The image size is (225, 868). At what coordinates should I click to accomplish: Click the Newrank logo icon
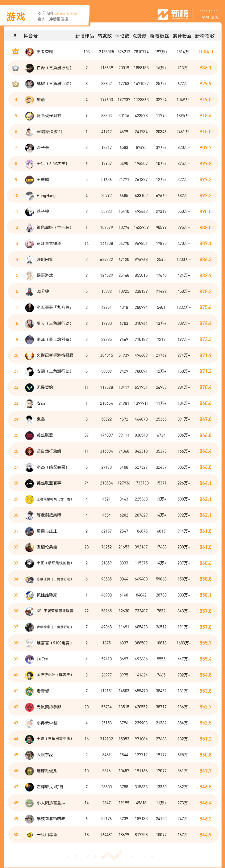pyautogui.click(x=163, y=14)
